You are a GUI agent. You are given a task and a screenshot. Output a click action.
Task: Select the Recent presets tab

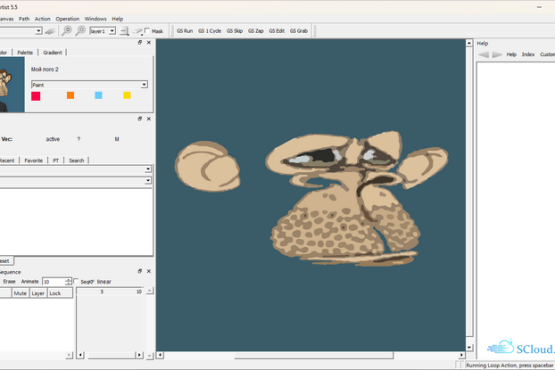click(x=7, y=160)
